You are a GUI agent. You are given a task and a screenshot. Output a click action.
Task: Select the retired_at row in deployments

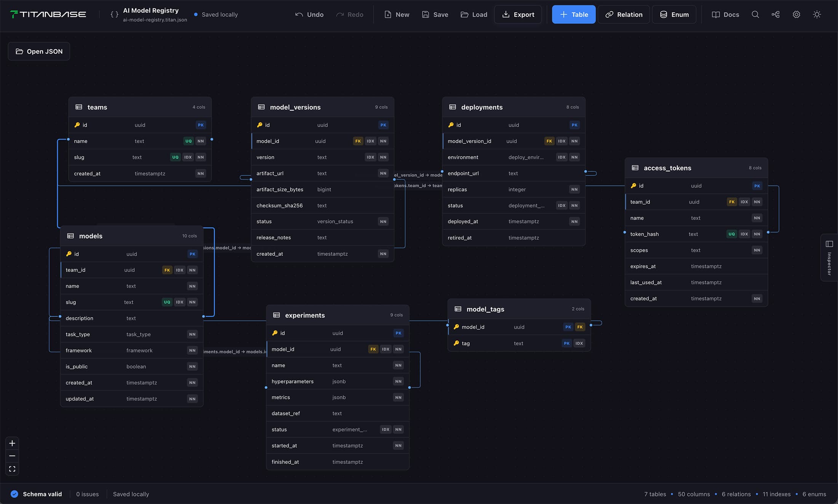pos(514,238)
